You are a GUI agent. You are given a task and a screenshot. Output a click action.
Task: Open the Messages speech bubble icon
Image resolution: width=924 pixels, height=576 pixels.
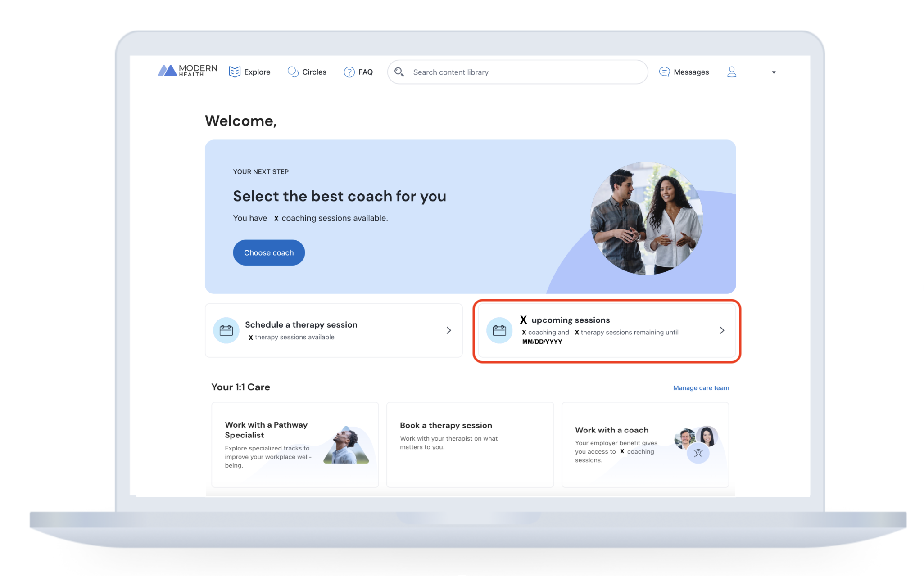(x=664, y=72)
